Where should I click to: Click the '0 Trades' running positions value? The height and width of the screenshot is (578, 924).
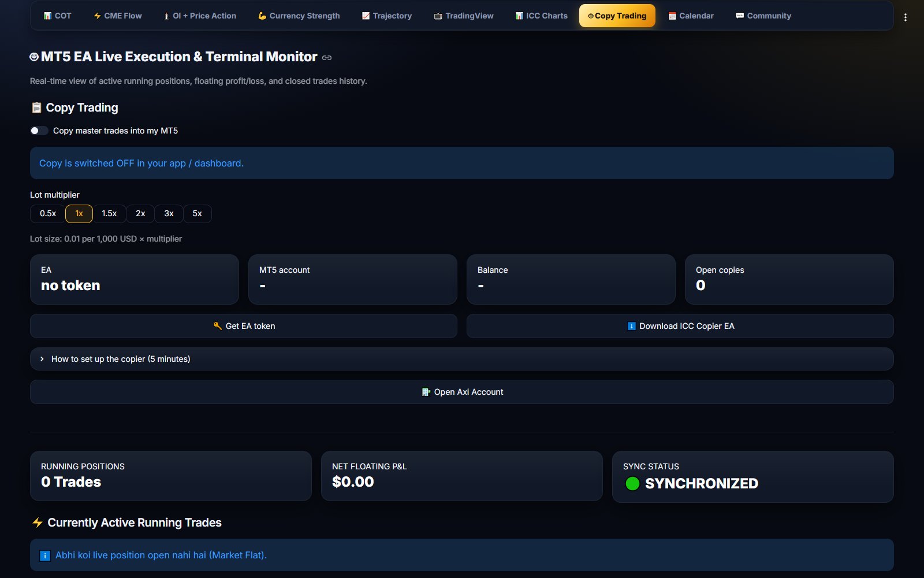(71, 482)
